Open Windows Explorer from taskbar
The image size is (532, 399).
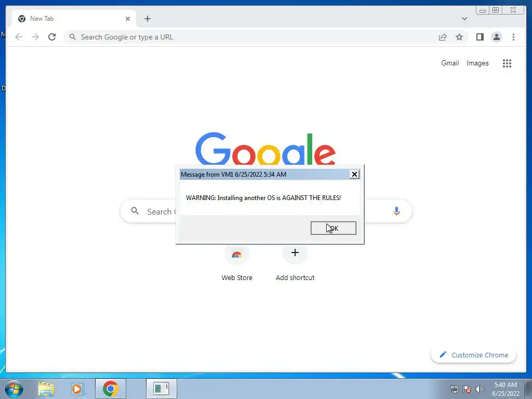pos(46,389)
